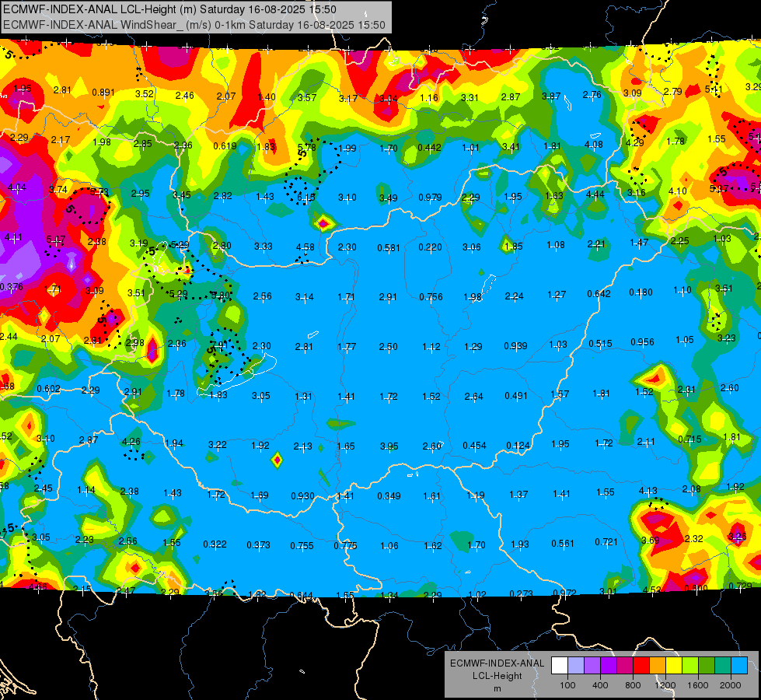761x700 pixels.
Task: Click legend label 1200
Action: pos(665,685)
